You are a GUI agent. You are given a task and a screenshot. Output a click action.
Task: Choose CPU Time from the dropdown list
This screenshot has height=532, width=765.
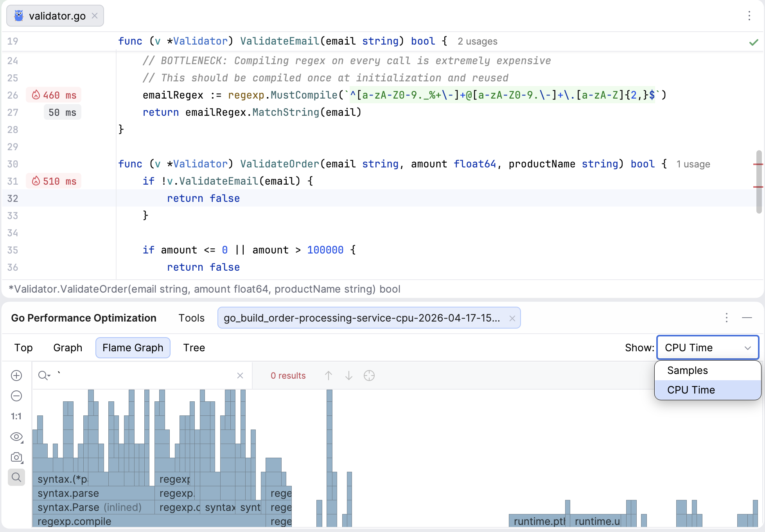click(708, 390)
